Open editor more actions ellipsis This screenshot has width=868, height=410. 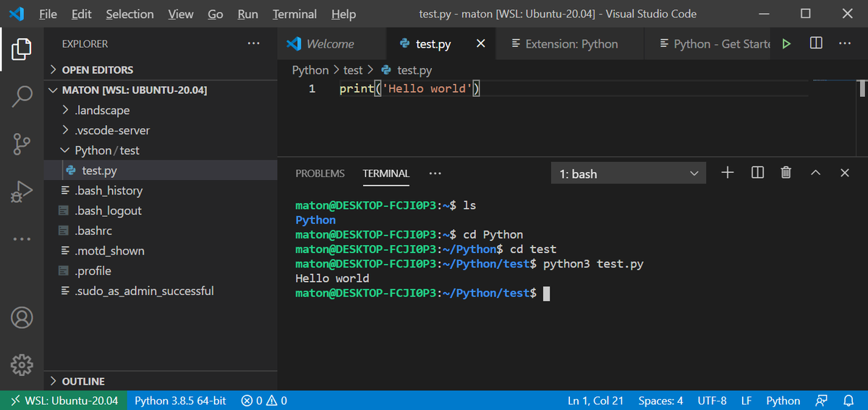(845, 43)
